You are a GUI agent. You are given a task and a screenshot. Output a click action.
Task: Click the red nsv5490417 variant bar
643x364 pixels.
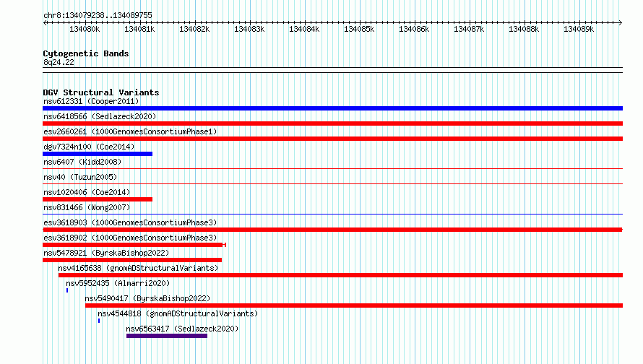point(354,305)
